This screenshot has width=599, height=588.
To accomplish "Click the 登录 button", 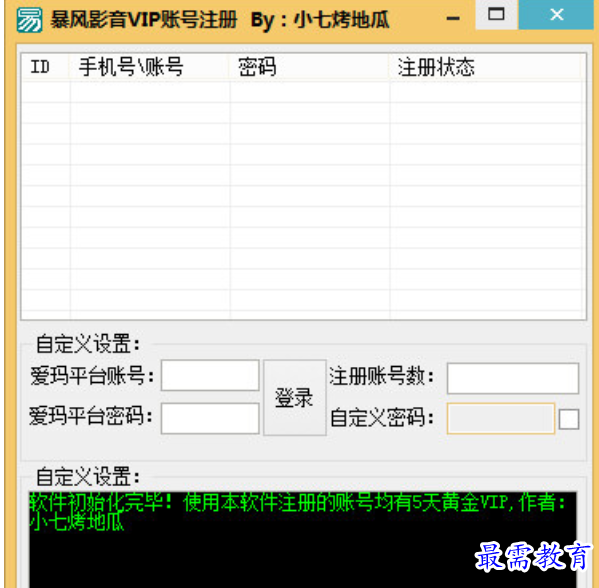I will 295,397.
